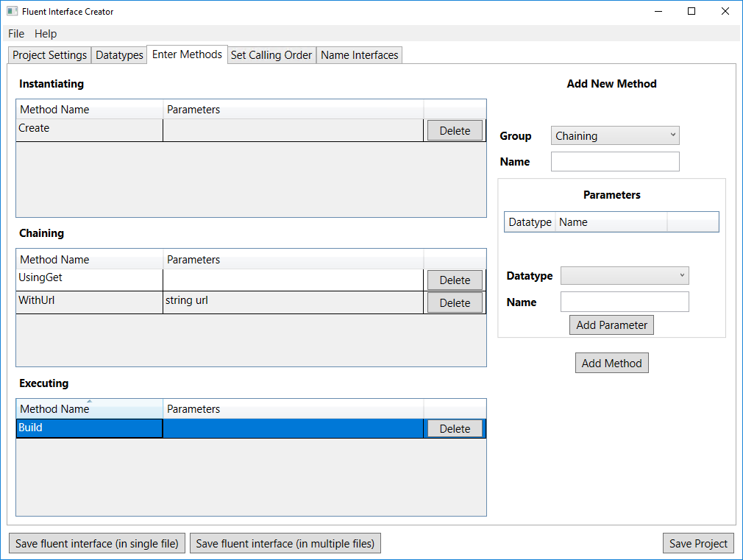The height and width of the screenshot is (560, 743).
Task: Click Name column header in Parameters grid
Action: [x=611, y=222]
